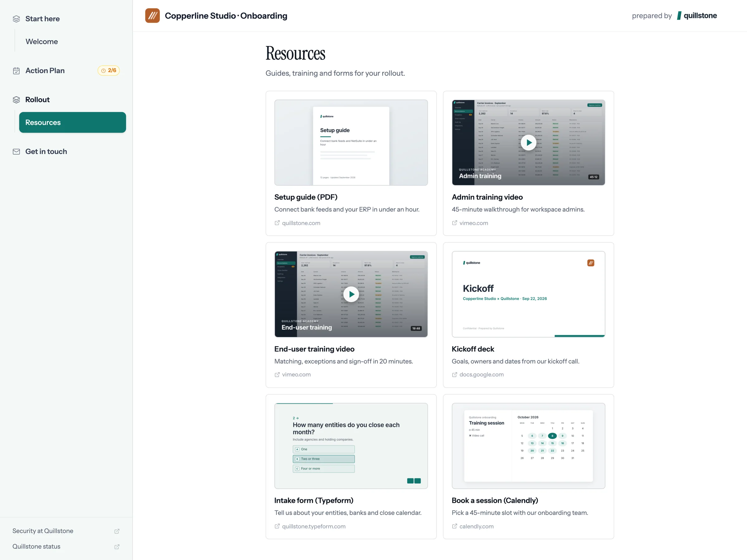Open the Intake form Typeform preview

coord(351,446)
